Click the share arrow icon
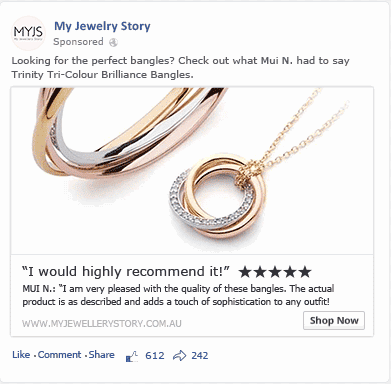Screen dimensions: 391x384 [x=179, y=356]
